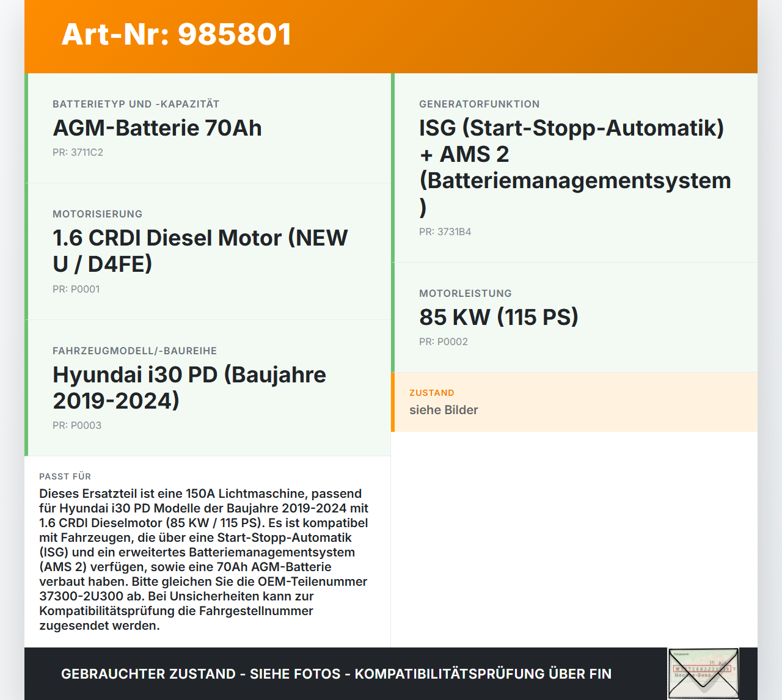Click PR code 3711C2
Viewport: 782px width, 700px height.
point(78,153)
